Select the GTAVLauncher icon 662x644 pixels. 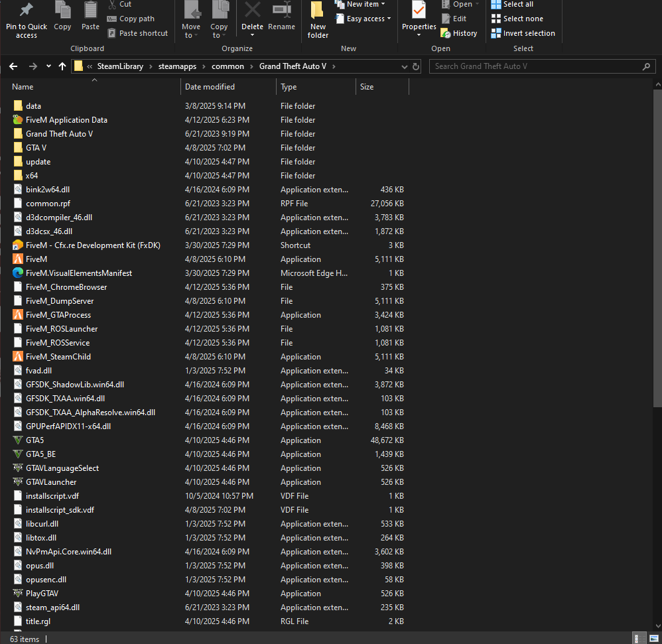click(x=18, y=482)
